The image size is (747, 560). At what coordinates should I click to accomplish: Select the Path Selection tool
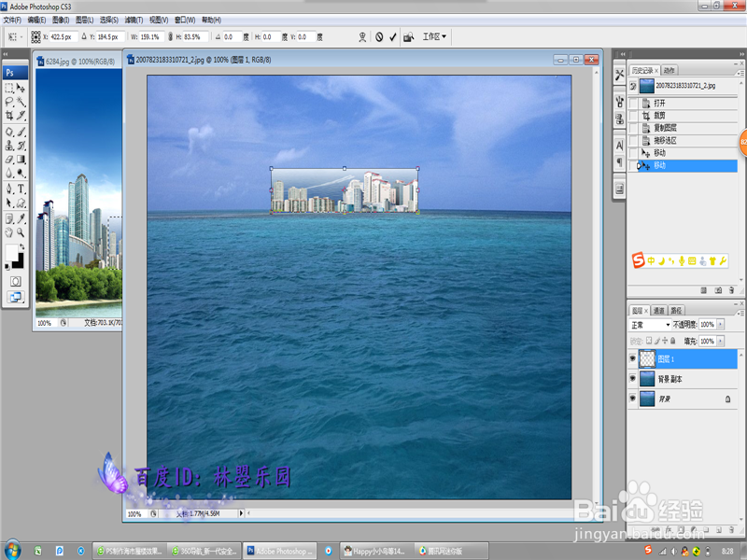(x=9, y=203)
